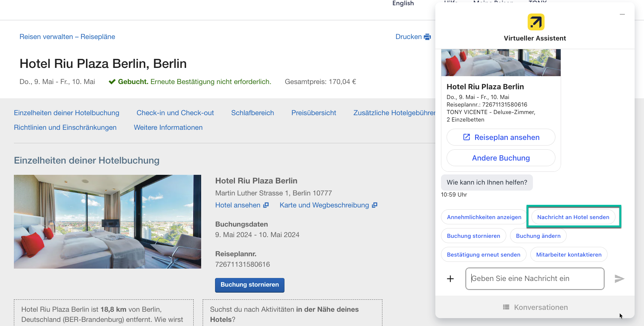Image resolution: width=644 pixels, height=326 pixels.
Task: Jump to Einzelheiten deiner Hotelbuchung section
Action: [66, 113]
